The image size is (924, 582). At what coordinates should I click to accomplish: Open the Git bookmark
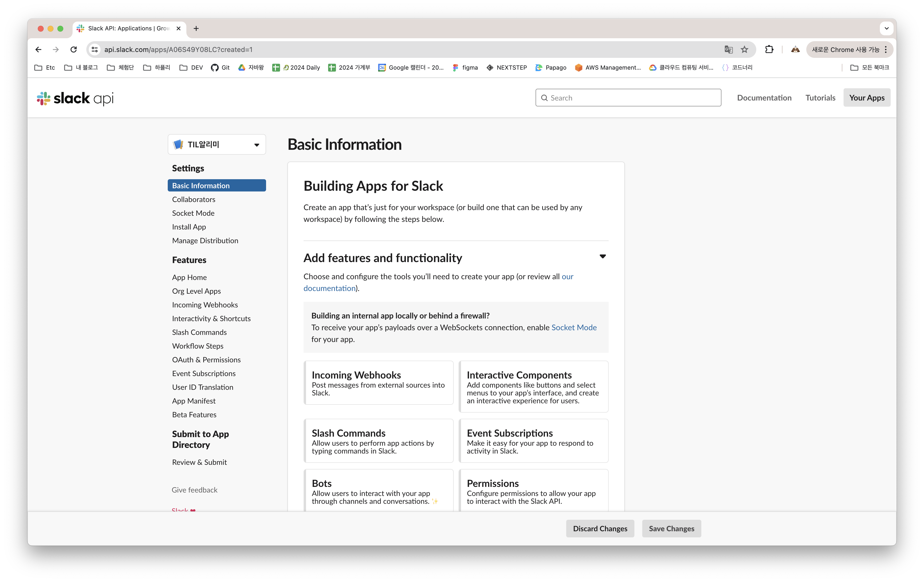tap(220, 67)
